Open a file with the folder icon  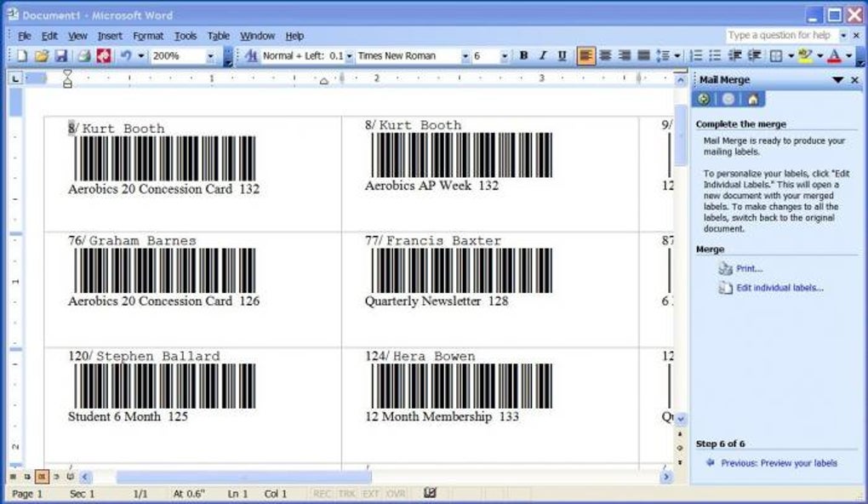click(41, 56)
